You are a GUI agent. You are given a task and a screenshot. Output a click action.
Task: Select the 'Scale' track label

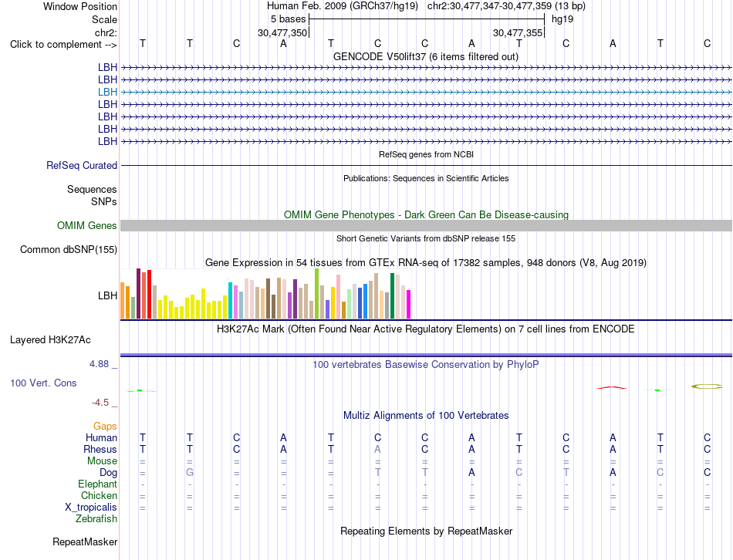(x=104, y=19)
